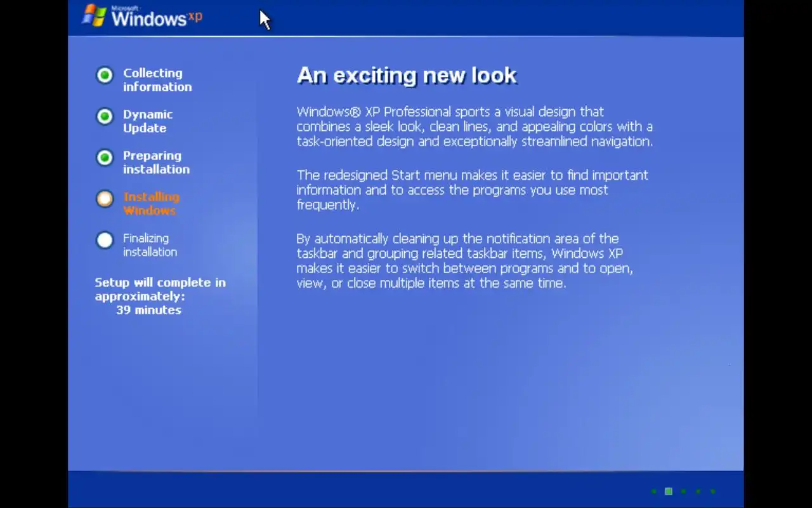Click the Collecting information step bullet
The width and height of the screenshot is (812, 508).
[105, 75]
